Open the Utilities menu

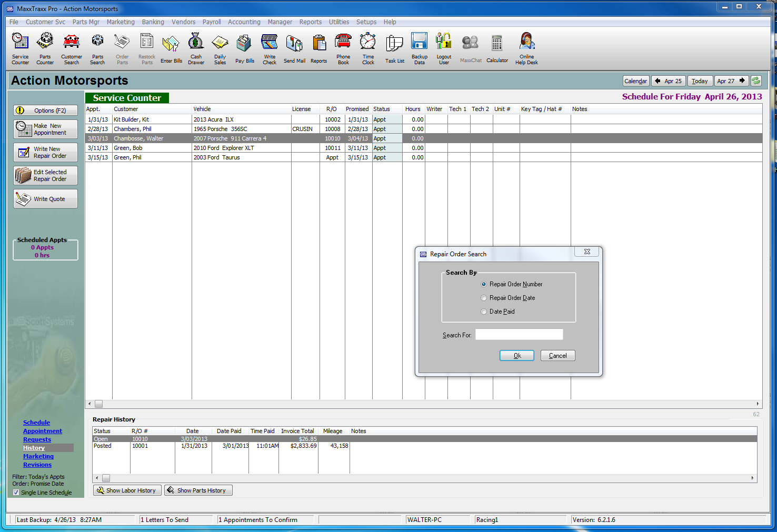339,22
